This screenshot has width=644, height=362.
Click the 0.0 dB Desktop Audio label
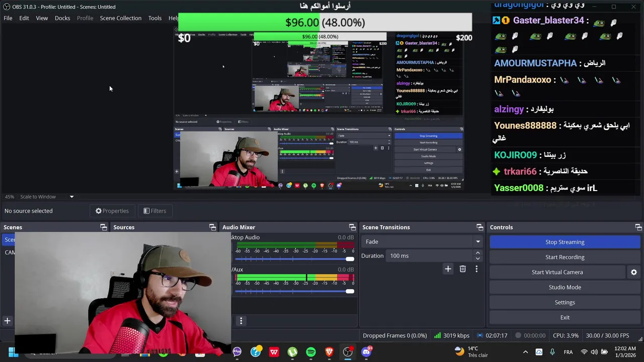pyautogui.click(x=346, y=237)
